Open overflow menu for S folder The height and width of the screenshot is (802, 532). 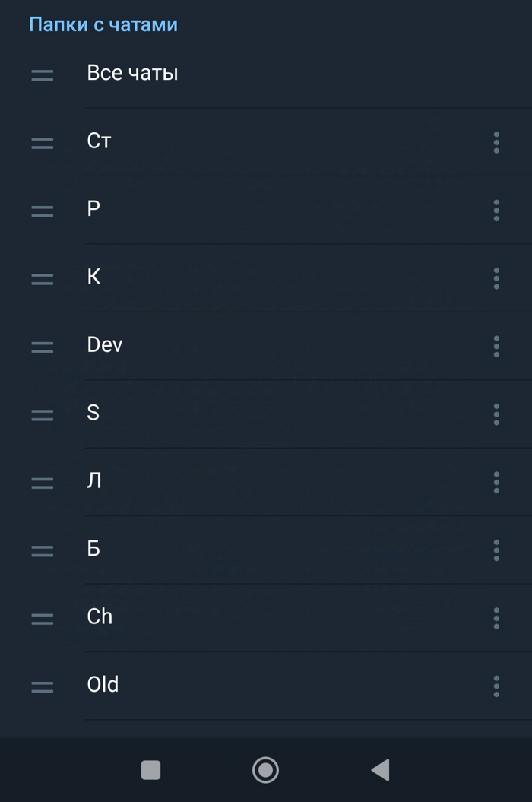tap(496, 414)
